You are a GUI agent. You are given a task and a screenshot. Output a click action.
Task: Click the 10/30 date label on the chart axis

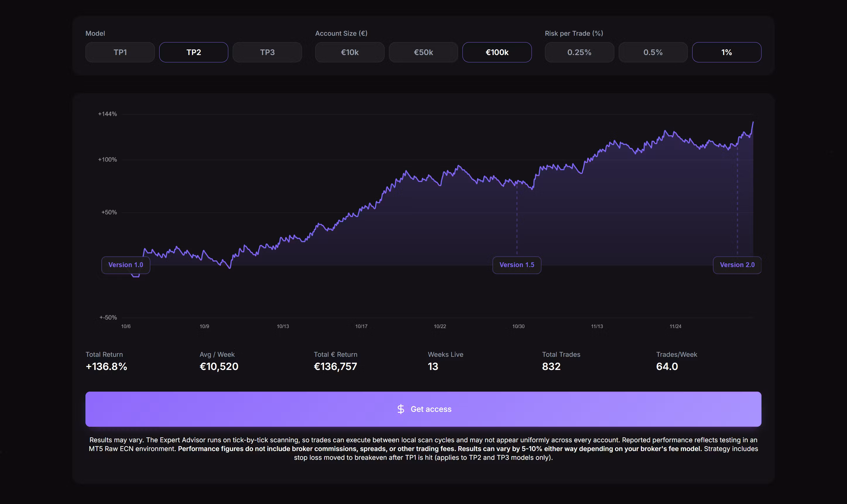tap(518, 326)
